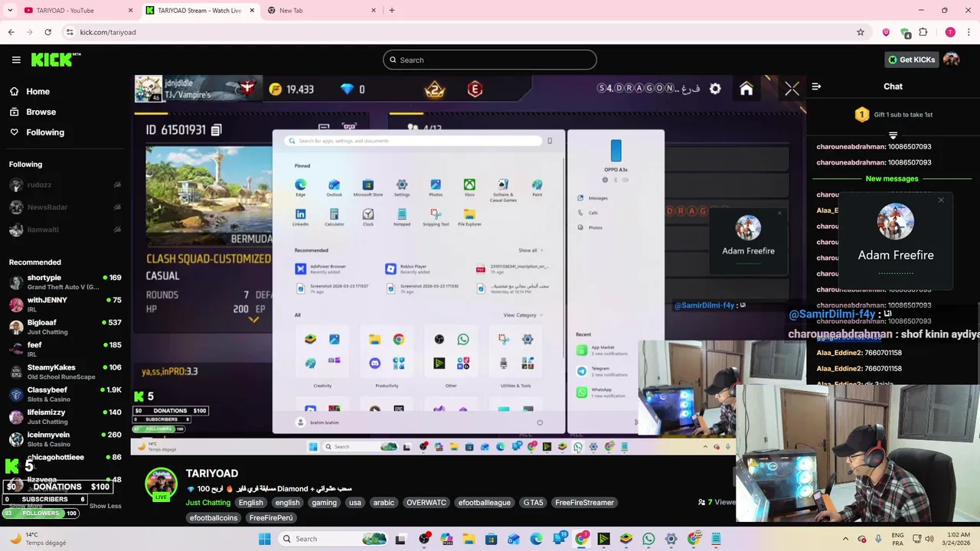Click the taskbar Search box

point(333,539)
